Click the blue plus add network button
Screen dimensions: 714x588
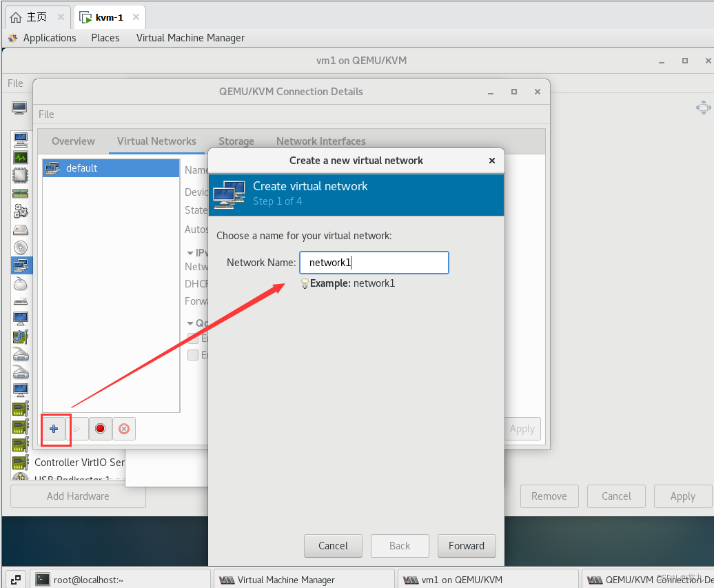[x=54, y=429]
